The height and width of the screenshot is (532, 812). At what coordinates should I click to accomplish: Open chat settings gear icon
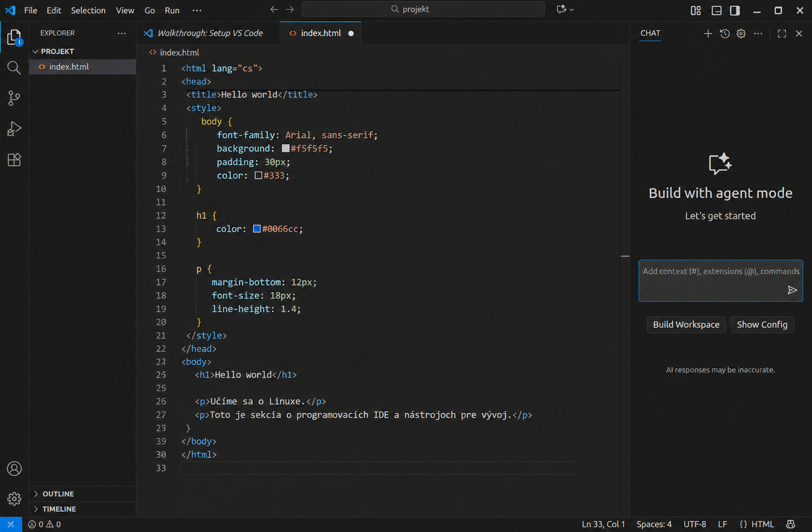click(741, 34)
